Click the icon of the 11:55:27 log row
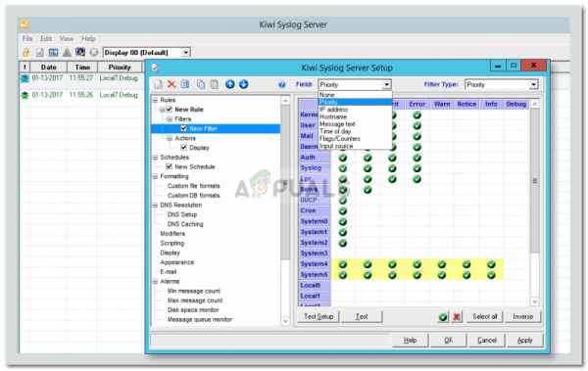 24,78
